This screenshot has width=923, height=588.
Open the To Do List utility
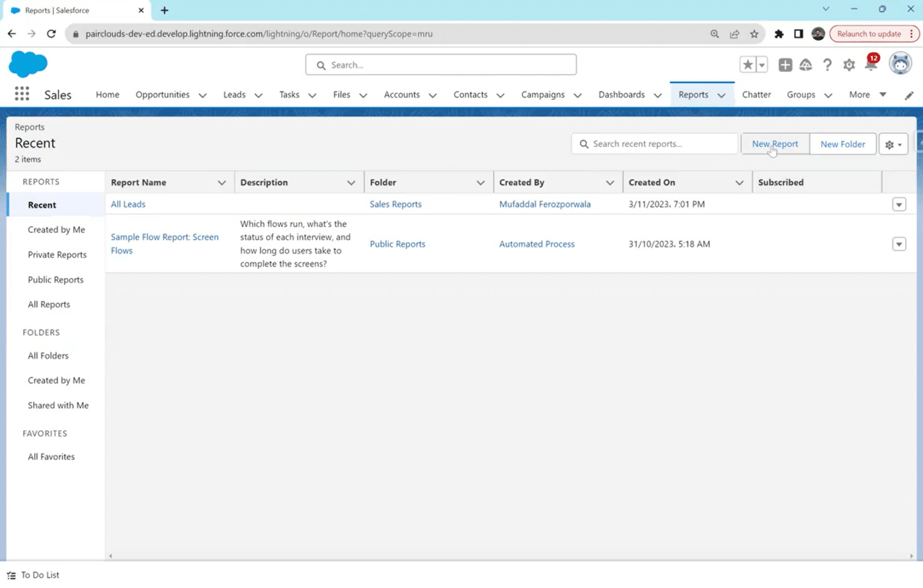point(34,575)
